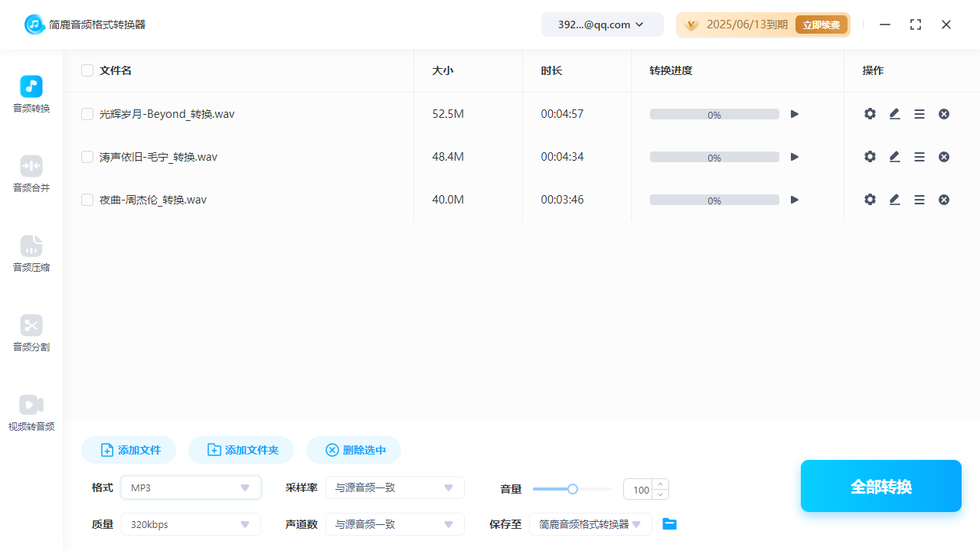The width and height of the screenshot is (980, 551).
Task: Select the 音频转换 tab in the sidebar
Action: tap(31, 94)
